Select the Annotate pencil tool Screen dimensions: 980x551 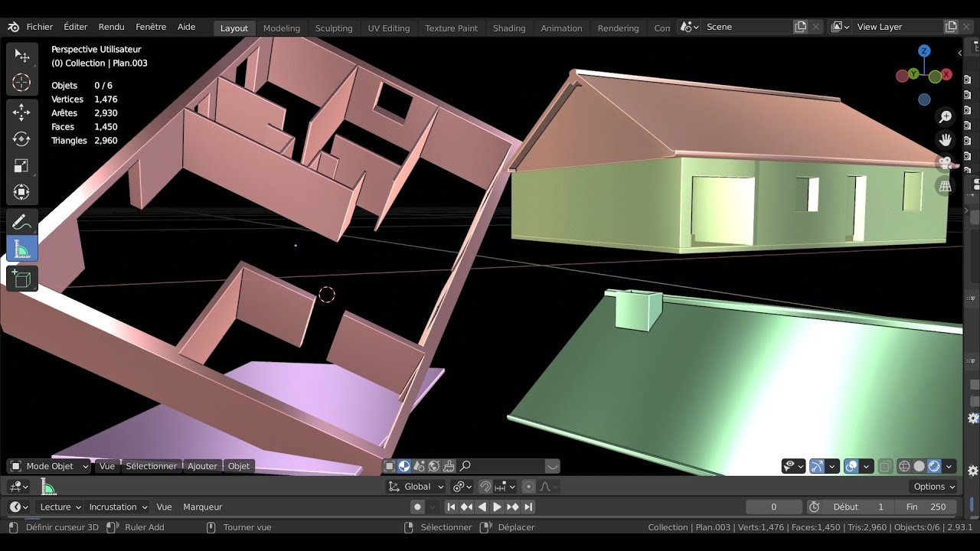tap(21, 223)
